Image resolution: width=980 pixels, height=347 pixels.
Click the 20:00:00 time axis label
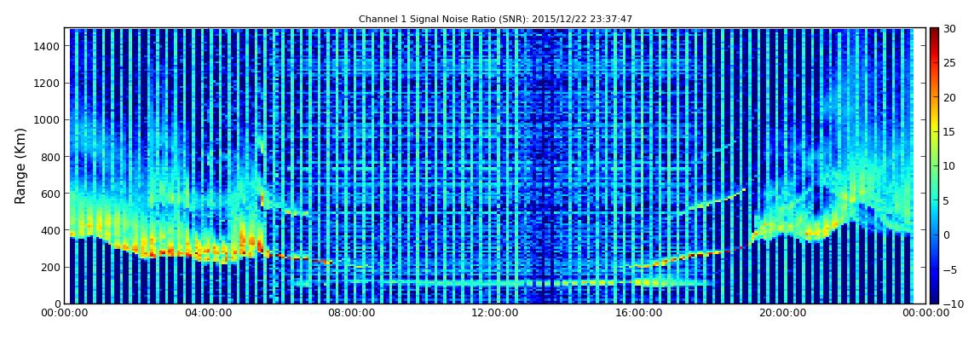coord(782,314)
